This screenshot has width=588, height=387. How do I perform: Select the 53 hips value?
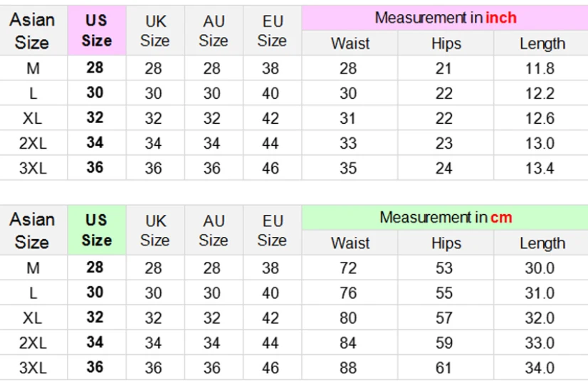[444, 268]
